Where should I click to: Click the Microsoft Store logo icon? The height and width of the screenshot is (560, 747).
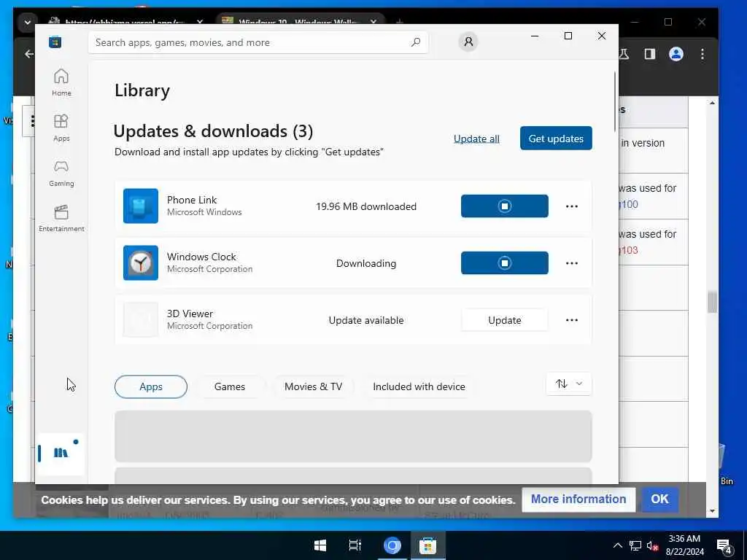tap(55, 42)
